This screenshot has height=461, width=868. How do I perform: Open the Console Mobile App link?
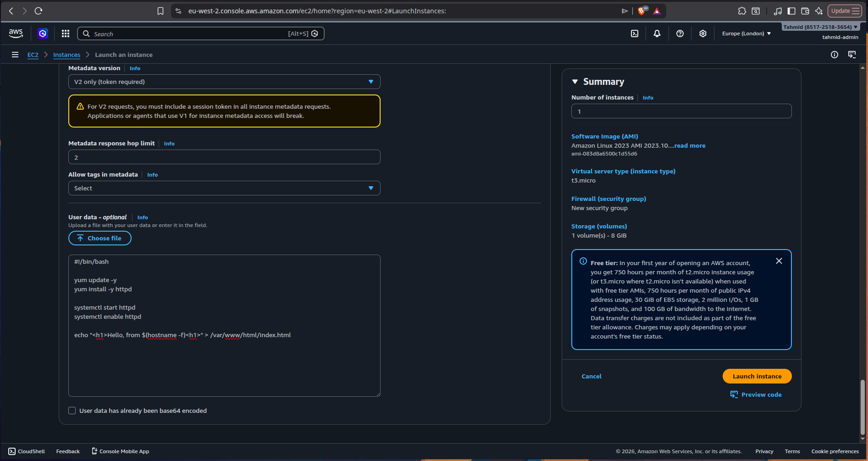point(121,451)
